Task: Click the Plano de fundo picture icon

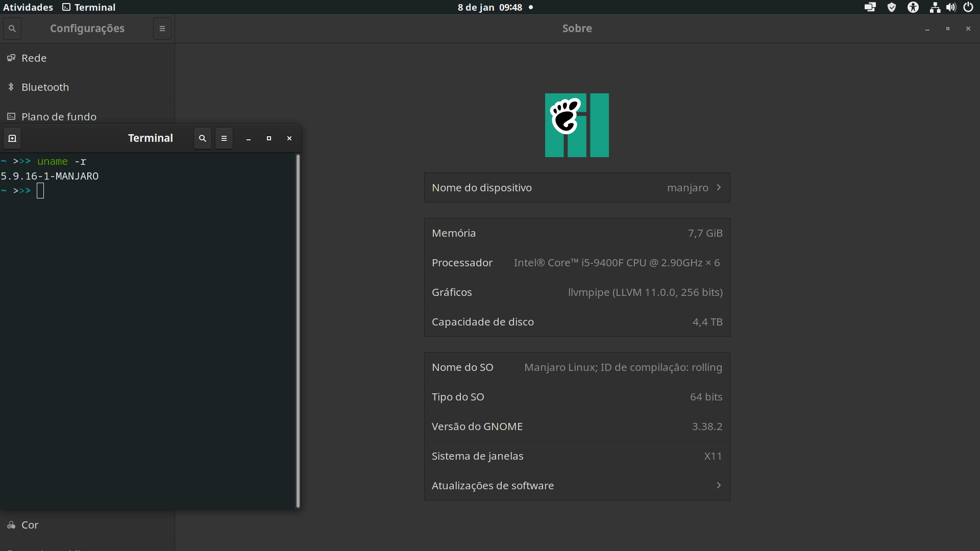Action: click(11, 116)
